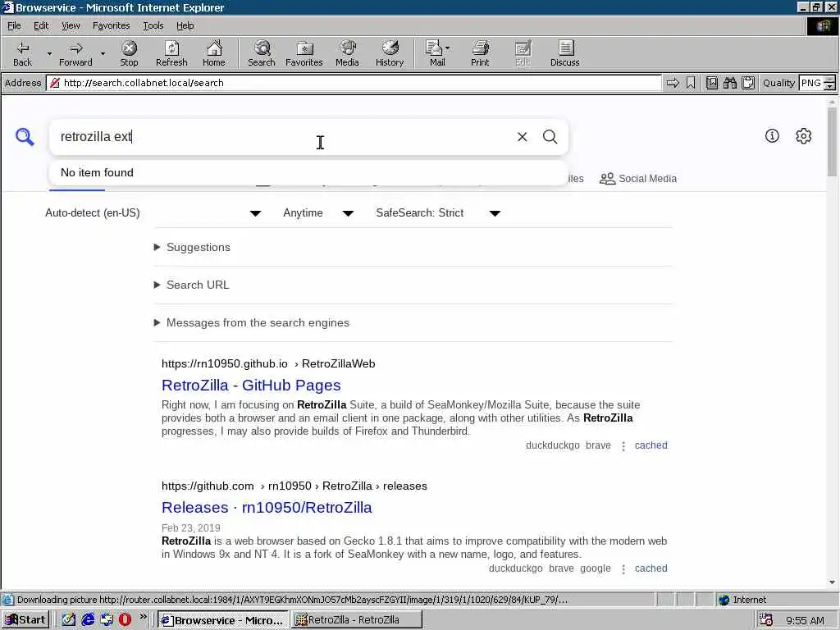Open the Favorites toolbar pane
The image size is (840, 630).
pos(304,53)
